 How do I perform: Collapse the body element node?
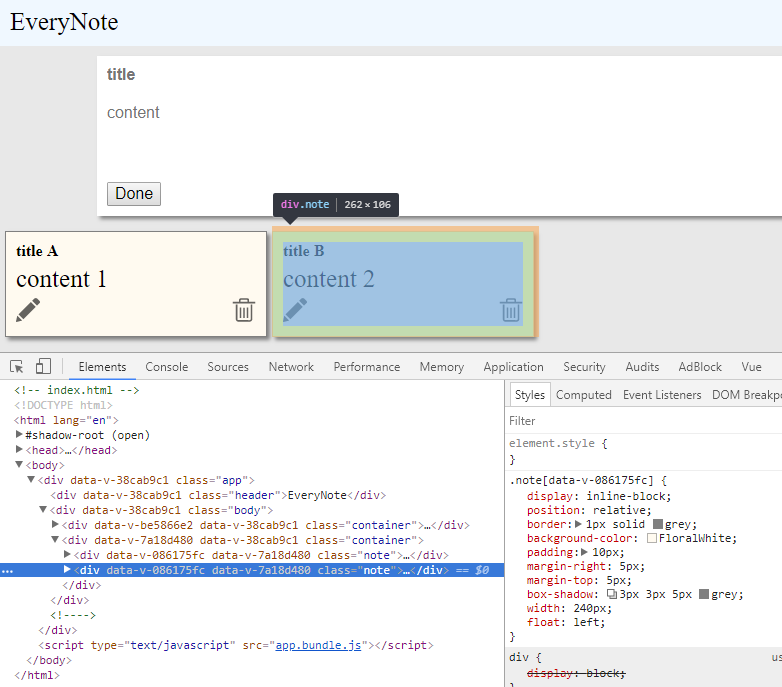click(19, 464)
